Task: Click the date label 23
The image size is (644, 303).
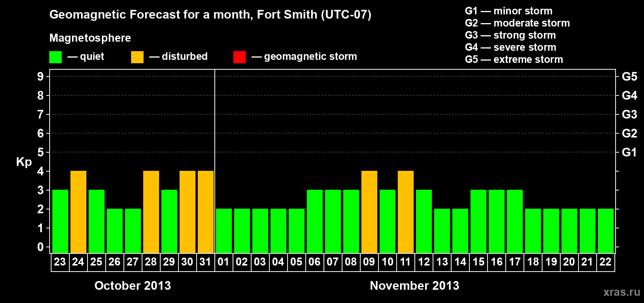Action: (x=60, y=262)
